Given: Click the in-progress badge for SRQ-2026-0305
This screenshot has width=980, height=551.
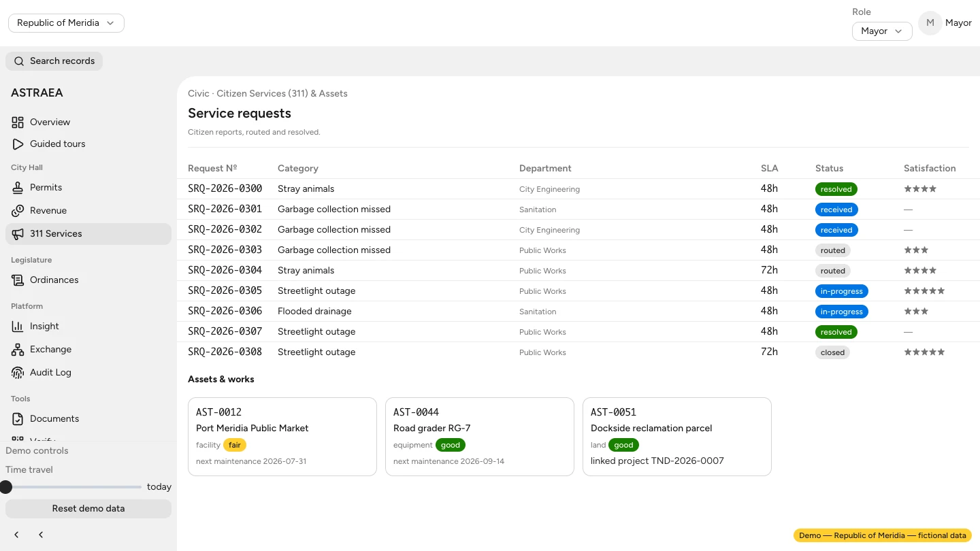Looking at the screenshot, I should (x=842, y=291).
